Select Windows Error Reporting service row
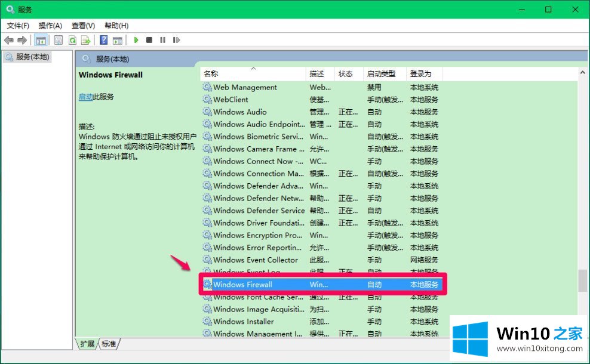Screen dimensions: 590x364 (x=321, y=248)
